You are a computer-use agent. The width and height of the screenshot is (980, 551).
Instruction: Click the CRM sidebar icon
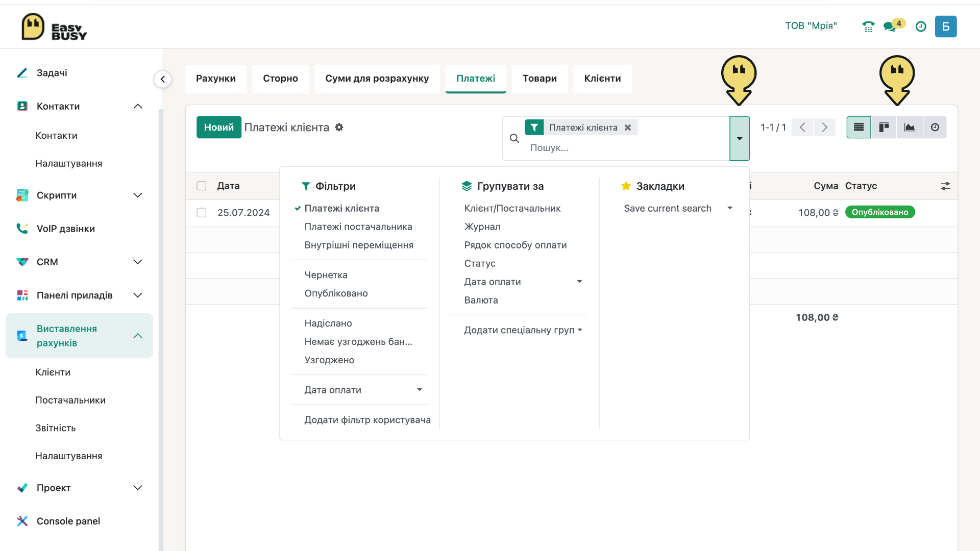click(22, 262)
